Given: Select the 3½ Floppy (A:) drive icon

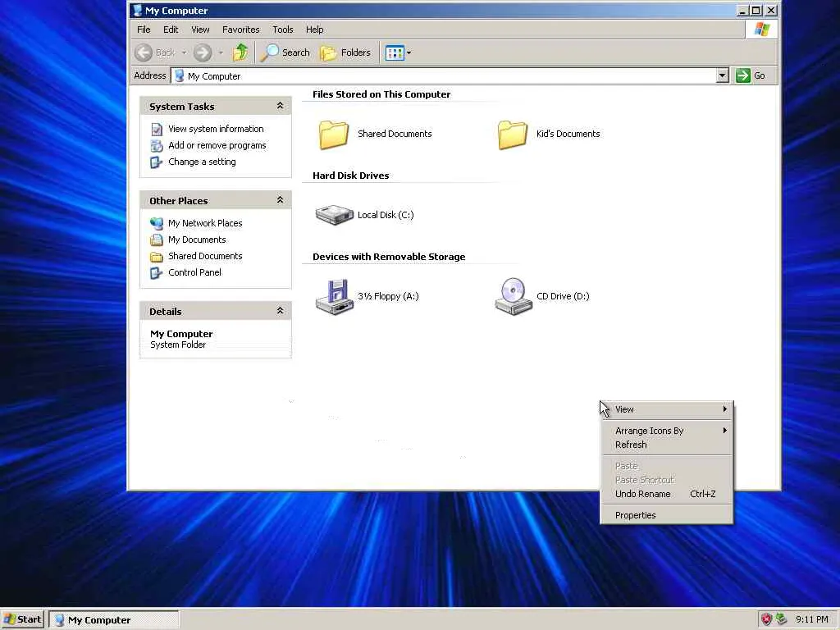Looking at the screenshot, I should (x=335, y=296).
